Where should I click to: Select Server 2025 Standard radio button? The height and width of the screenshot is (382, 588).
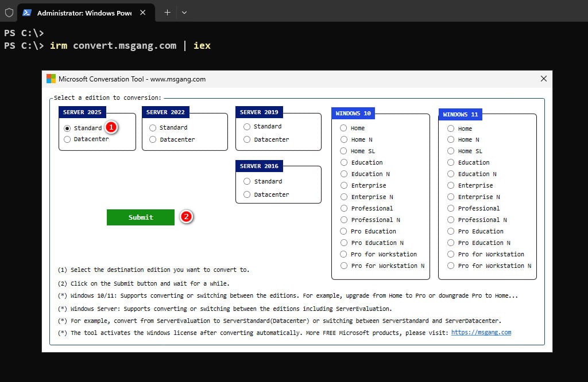(x=67, y=128)
